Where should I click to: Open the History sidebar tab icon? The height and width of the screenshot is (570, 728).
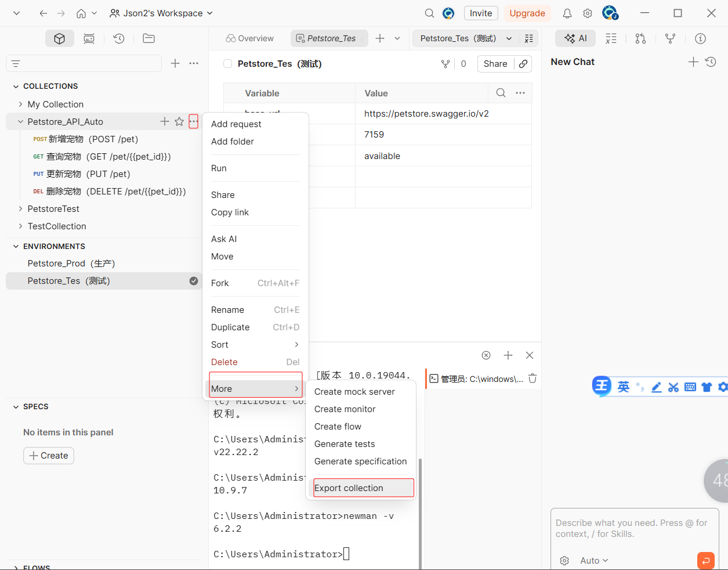(x=119, y=38)
